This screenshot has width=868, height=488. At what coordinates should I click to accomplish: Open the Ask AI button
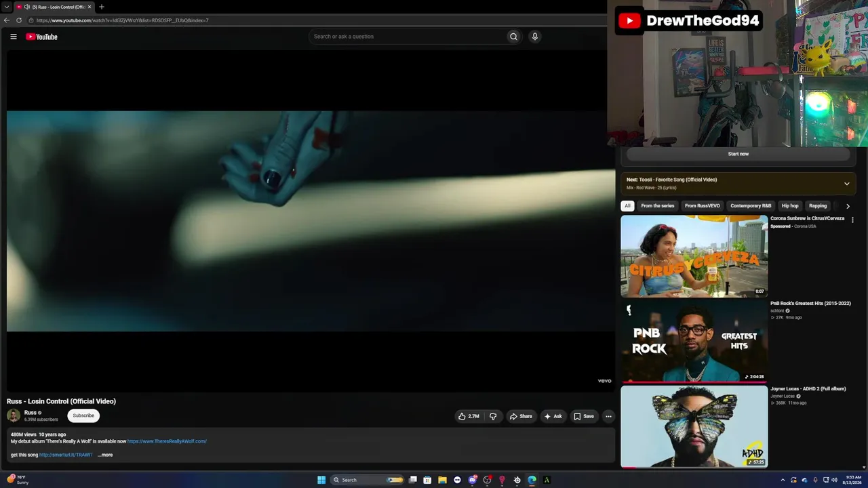click(x=553, y=416)
